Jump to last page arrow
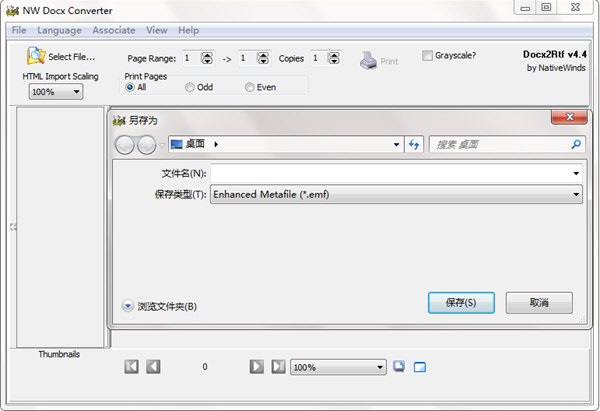Image resolution: width=600 pixels, height=411 pixels. click(278, 367)
